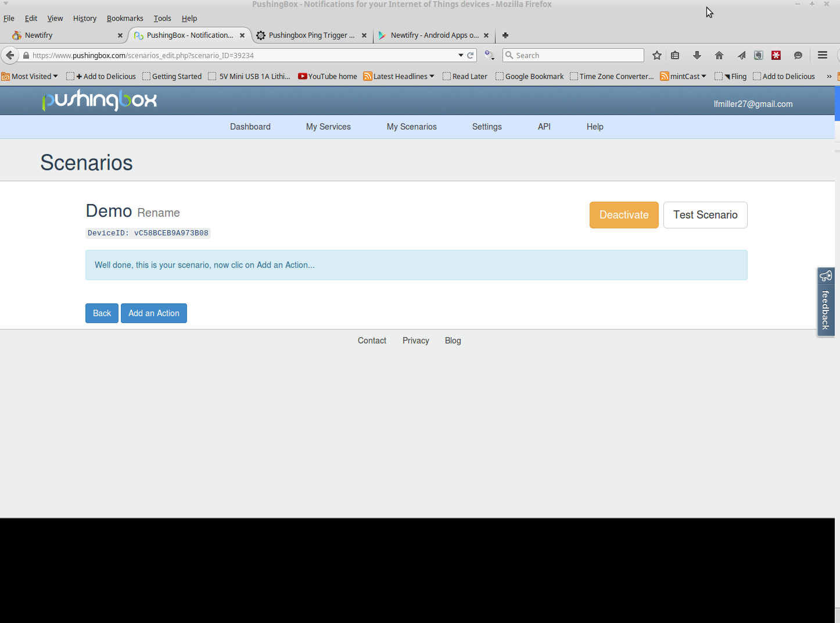Open the Read Later bookmark
Screen dimensions: 840x623
tap(465, 76)
